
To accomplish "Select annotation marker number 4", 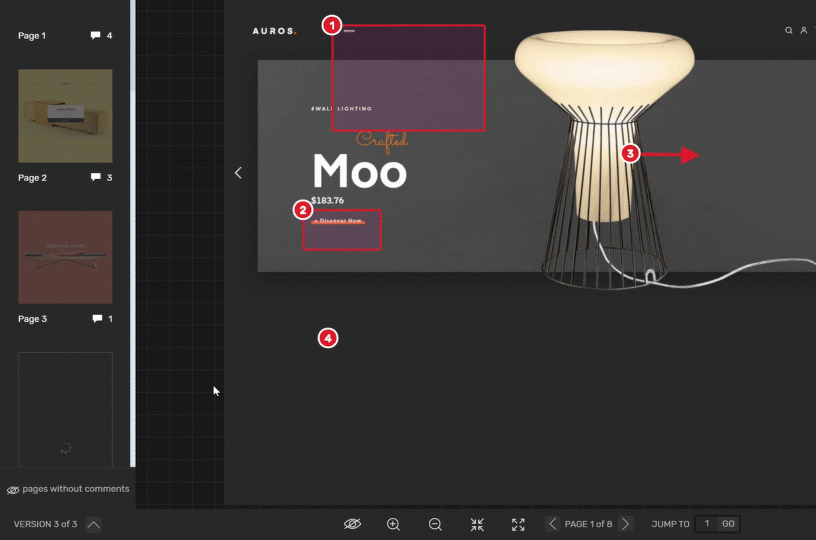I will pos(327,338).
